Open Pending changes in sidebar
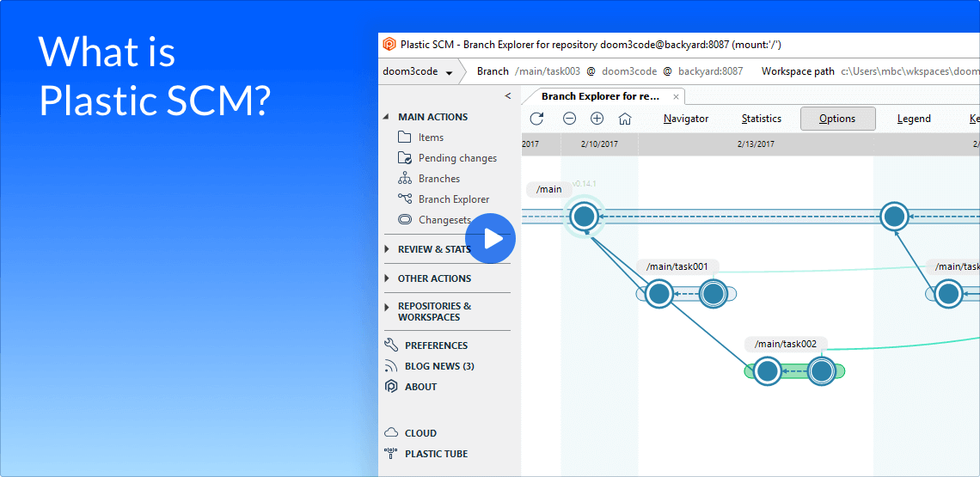The width and height of the screenshot is (980, 477). (x=448, y=158)
